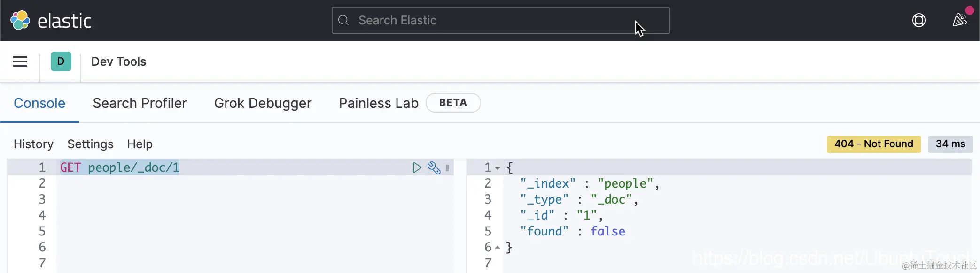The width and height of the screenshot is (980, 273).
Task: Collapse the JSON response at line 1
Action: coord(498,168)
